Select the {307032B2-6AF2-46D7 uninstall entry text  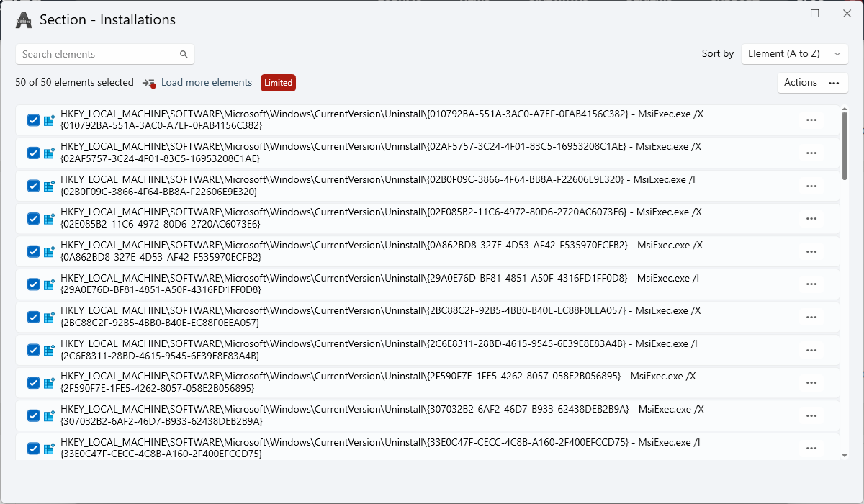click(x=382, y=415)
